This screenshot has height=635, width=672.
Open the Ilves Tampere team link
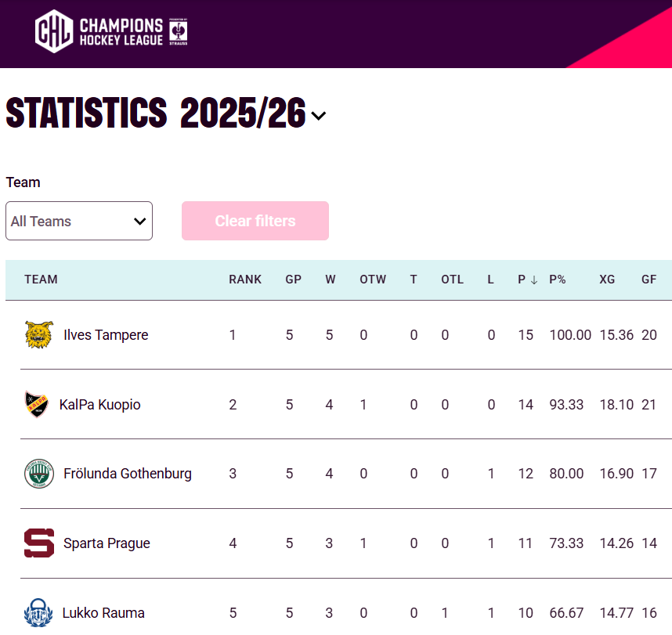pos(106,335)
